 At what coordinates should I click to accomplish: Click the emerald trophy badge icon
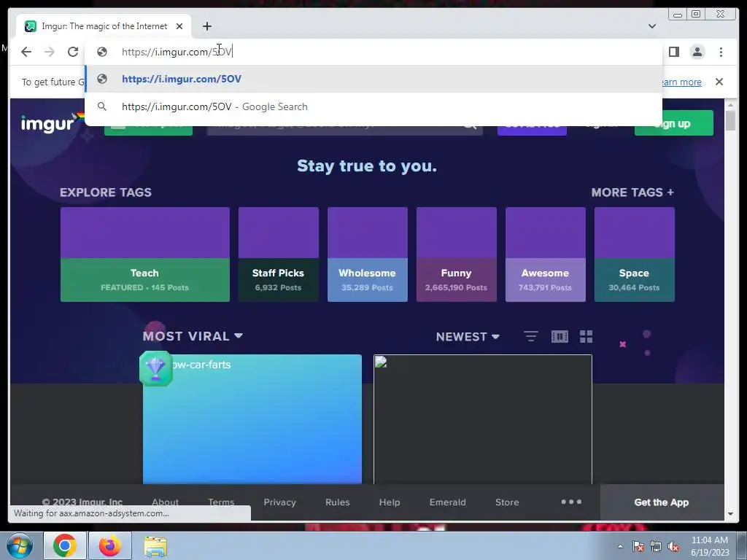156,368
